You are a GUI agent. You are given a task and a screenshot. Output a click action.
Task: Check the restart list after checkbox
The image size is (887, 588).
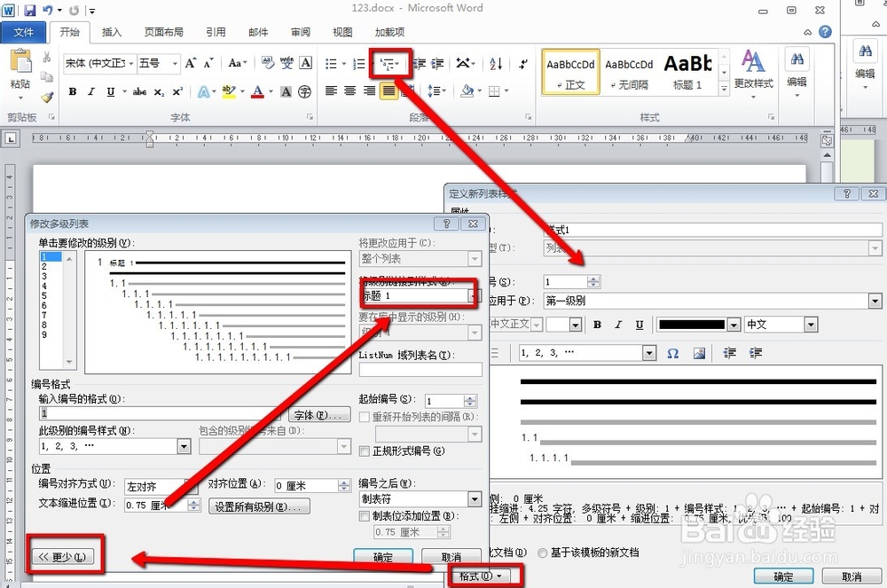[365, 417]
